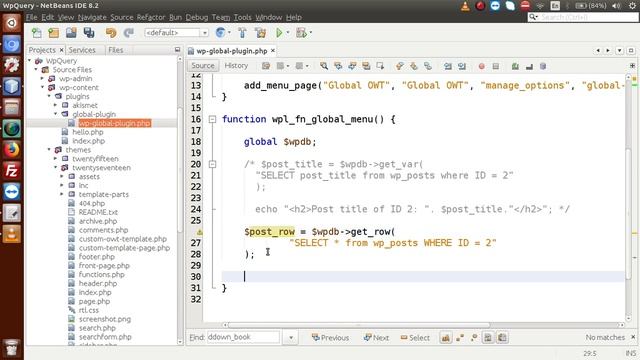Click the Uncomment editor toolbar icon
This screenshot has height=360, width=640.
[x=529, y=66]
